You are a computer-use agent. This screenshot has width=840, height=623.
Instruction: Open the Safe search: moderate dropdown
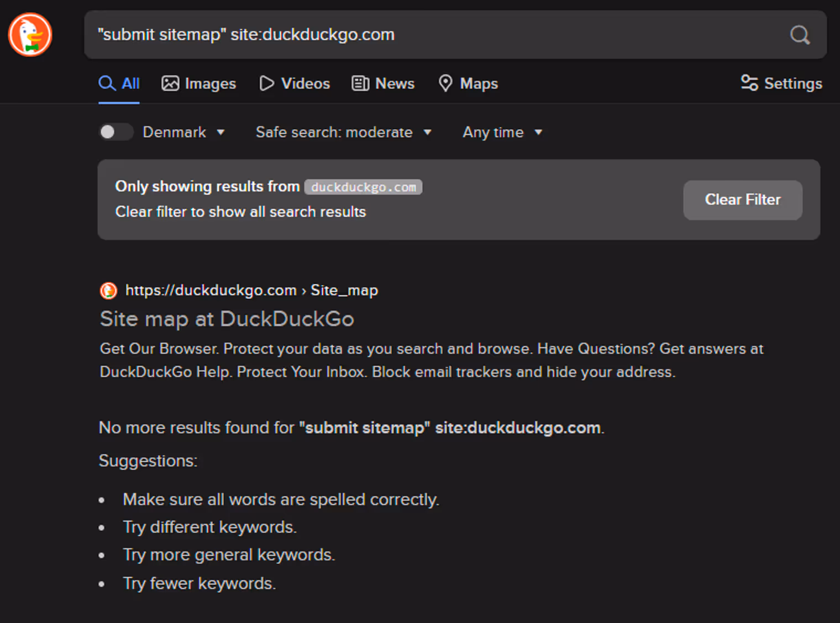pyautogui.click(x=344, y=132)
